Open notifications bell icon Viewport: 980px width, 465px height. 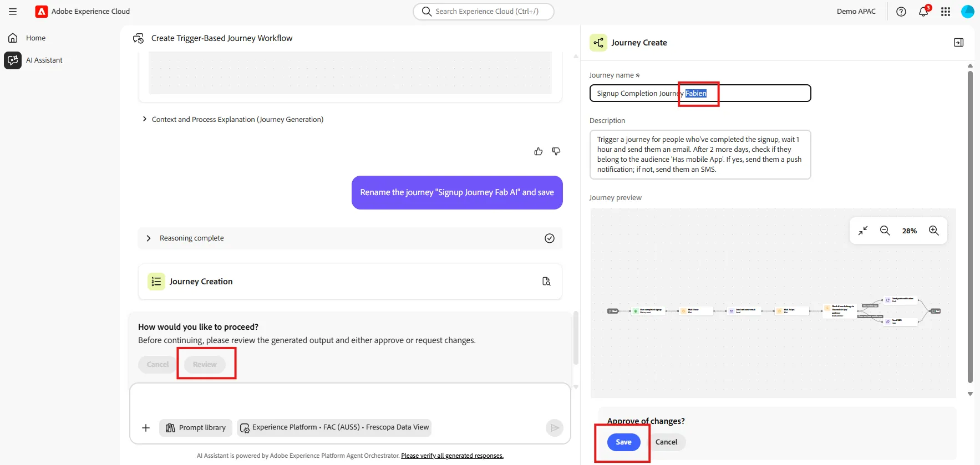(923, 11)
